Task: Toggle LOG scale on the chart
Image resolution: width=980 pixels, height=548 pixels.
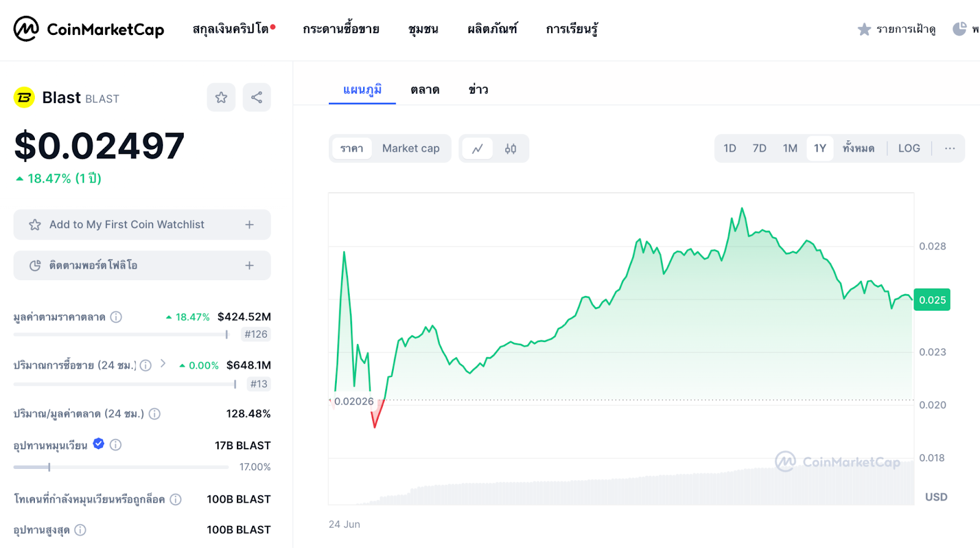Action: (x=909, y=148)
